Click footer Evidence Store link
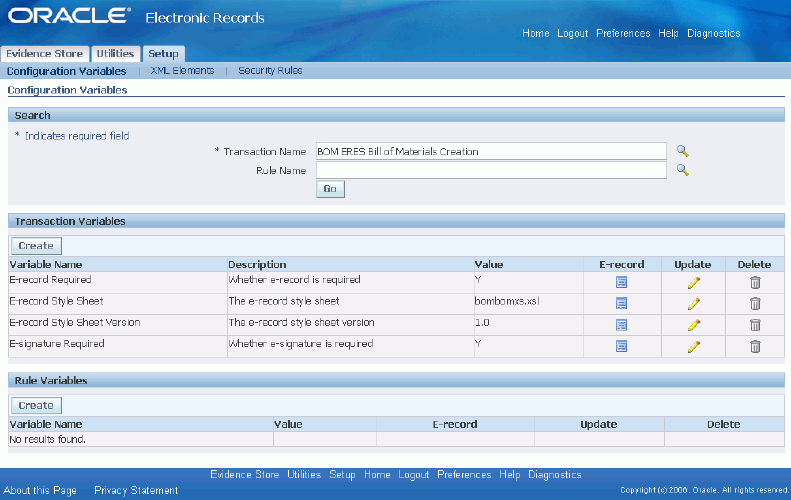This screenshot has width=791, height=500. (245, 474)
